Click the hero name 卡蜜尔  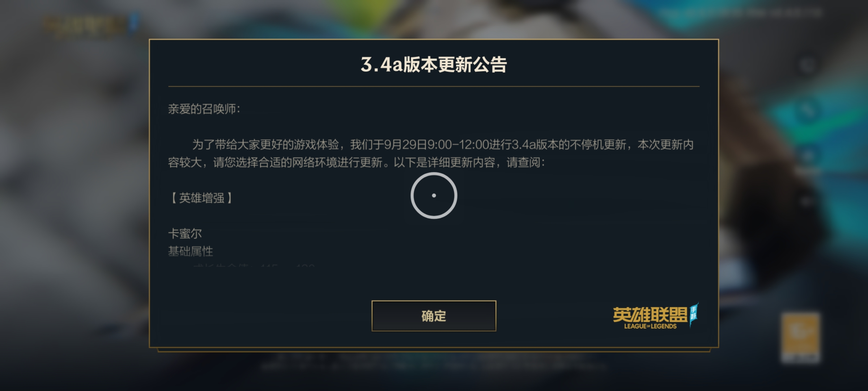point(185,234)
